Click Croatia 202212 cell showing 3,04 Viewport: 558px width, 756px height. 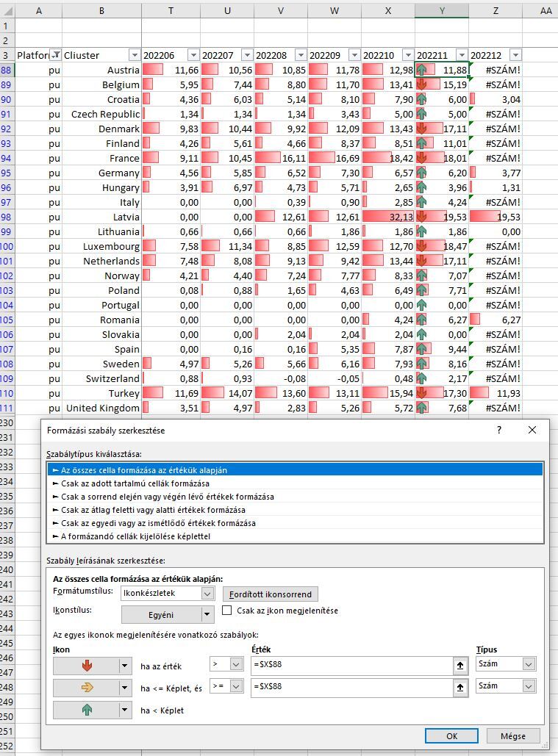tap(496, 99)
